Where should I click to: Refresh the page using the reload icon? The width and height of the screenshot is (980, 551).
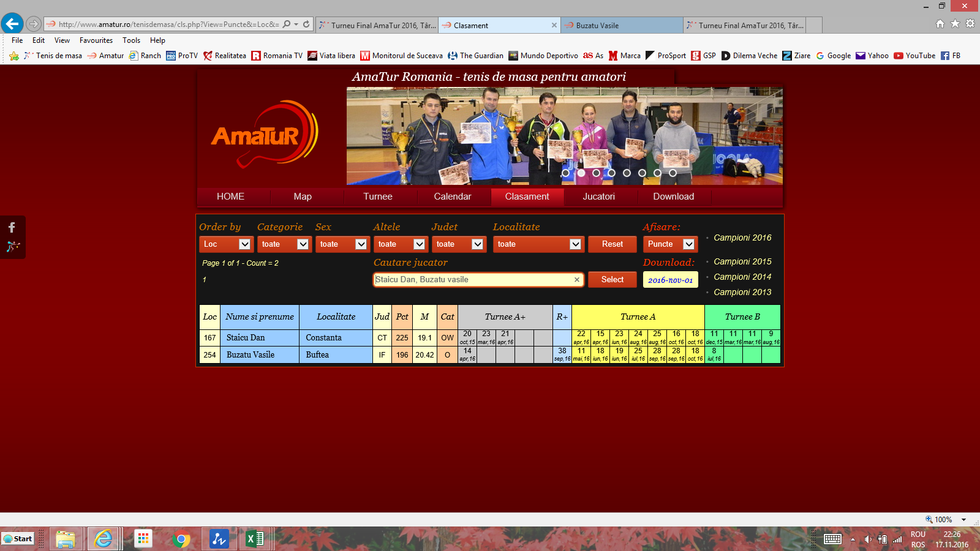pos(306,24)
